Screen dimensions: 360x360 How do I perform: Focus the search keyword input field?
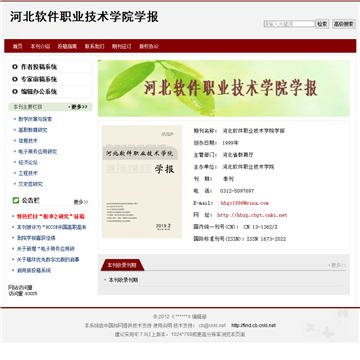[x=289, y=24]
